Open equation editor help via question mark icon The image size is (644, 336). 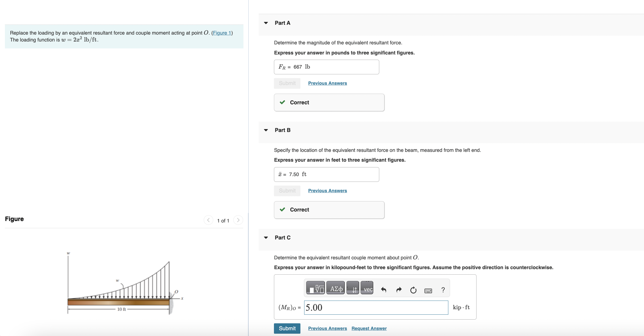(x=443, y=290)
